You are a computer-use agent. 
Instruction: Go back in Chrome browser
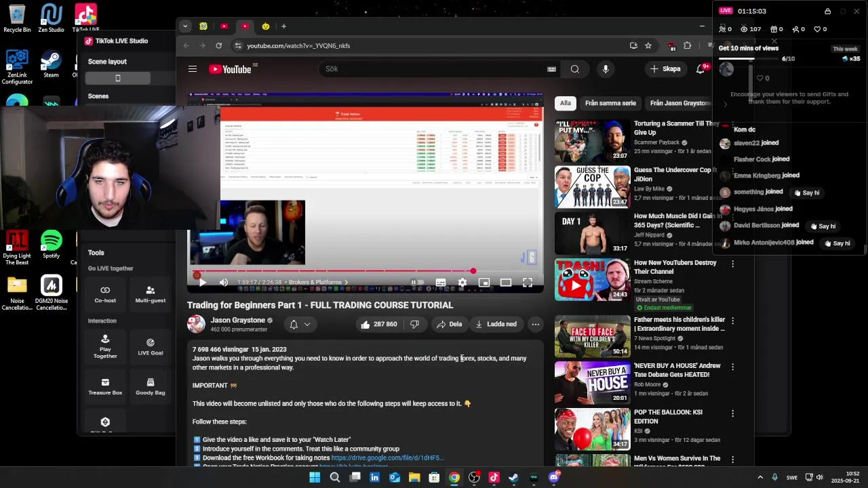(186, 45)
